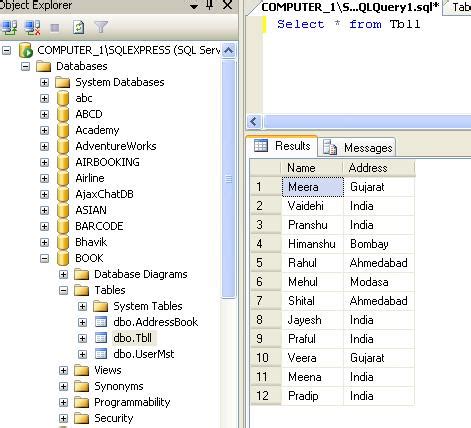
Task: Click the Pradip name cell
Action: coord(313,396)
